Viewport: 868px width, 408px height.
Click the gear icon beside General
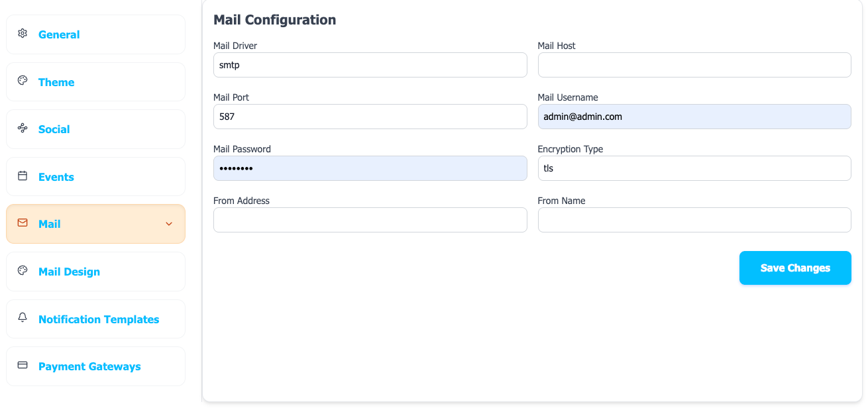pyautogui.click(x=22, y=33)
